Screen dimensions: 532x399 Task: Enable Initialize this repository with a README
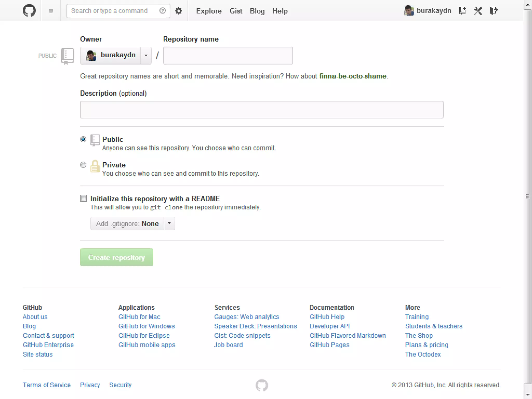(x=83, y=198)
